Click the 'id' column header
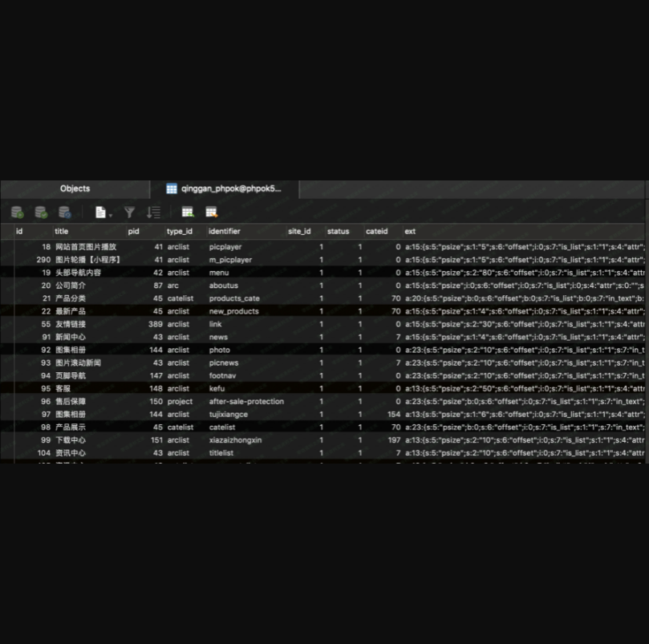Screen dimensions: 649x644 [19, 232]
